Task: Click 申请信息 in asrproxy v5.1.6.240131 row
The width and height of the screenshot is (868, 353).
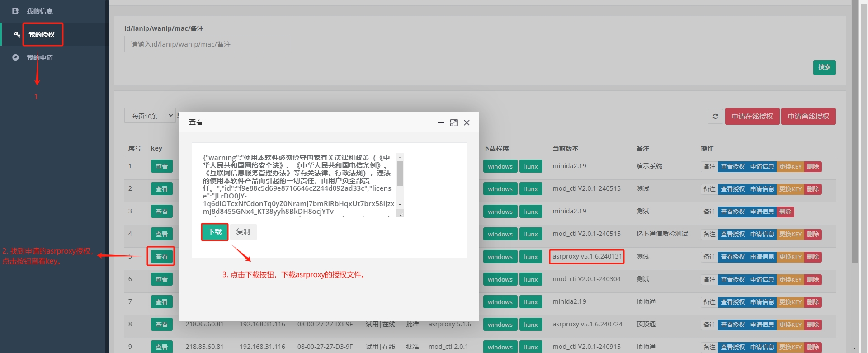Action: click(x=762, y=257)
